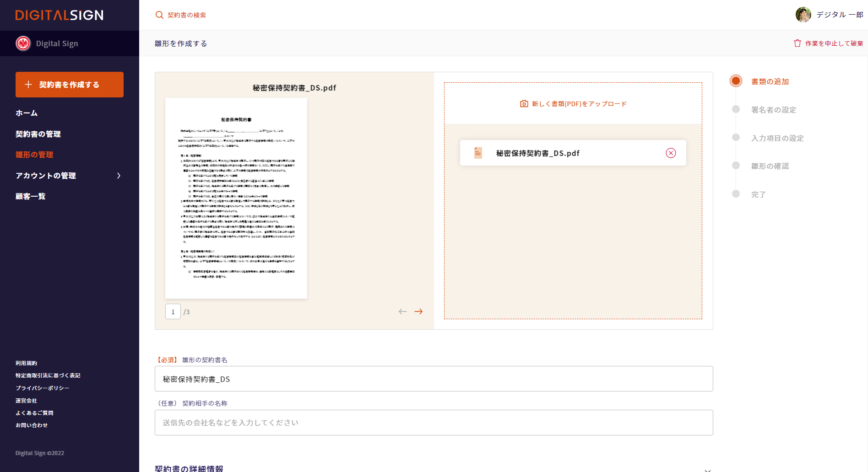868x472 pixels.
Task: Click the user profile avatar
Action: click(803, 15)
